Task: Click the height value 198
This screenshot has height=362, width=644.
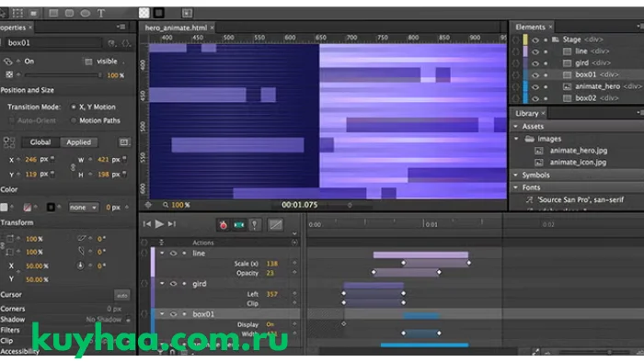Action: coord(103,175)
